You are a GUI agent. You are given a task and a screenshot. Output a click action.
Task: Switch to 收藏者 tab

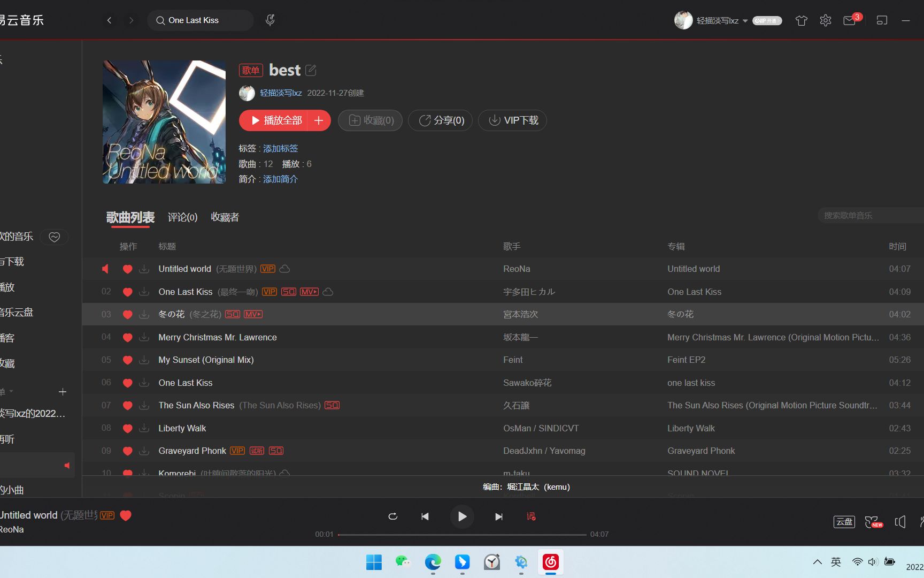coord(225,217)
